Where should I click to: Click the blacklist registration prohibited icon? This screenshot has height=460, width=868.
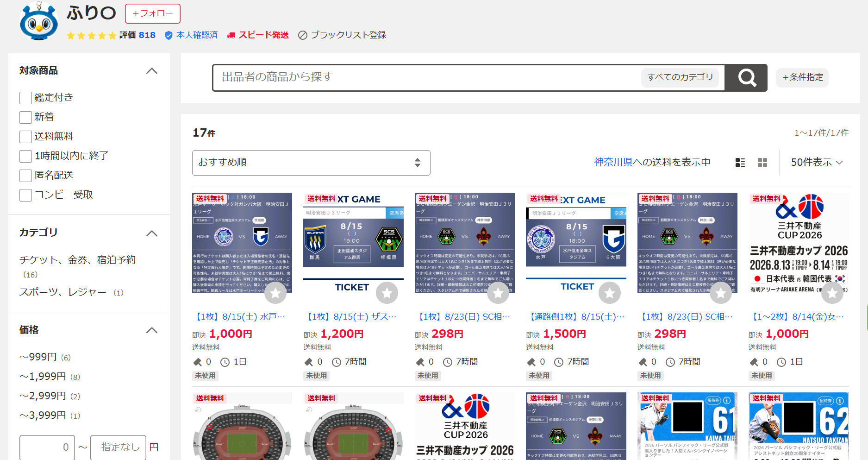point(303,35)
